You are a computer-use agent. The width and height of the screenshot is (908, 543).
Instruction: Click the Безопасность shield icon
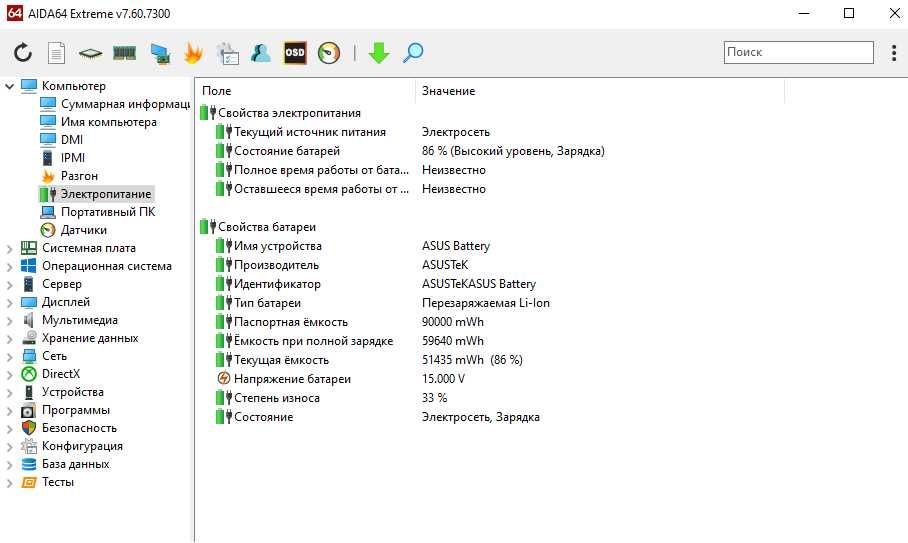(28, 428)
